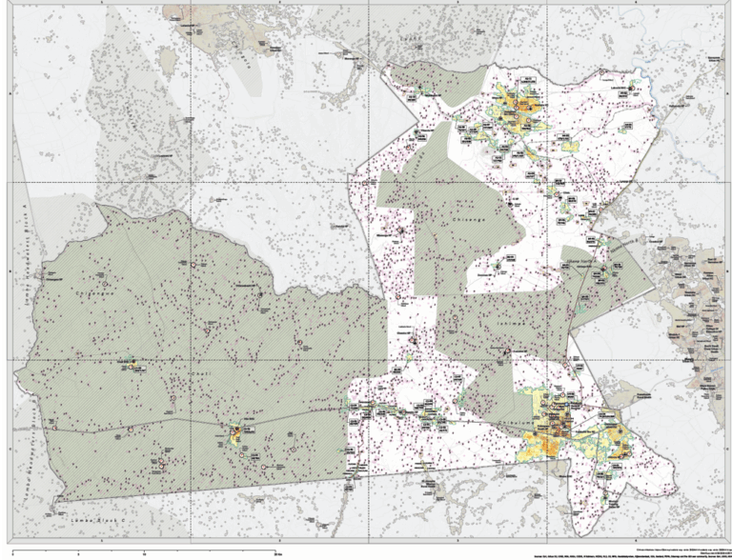Select the yellow settlement in the southwest green region
This screenshot has height=560, width=732.
tap(235, 434)
